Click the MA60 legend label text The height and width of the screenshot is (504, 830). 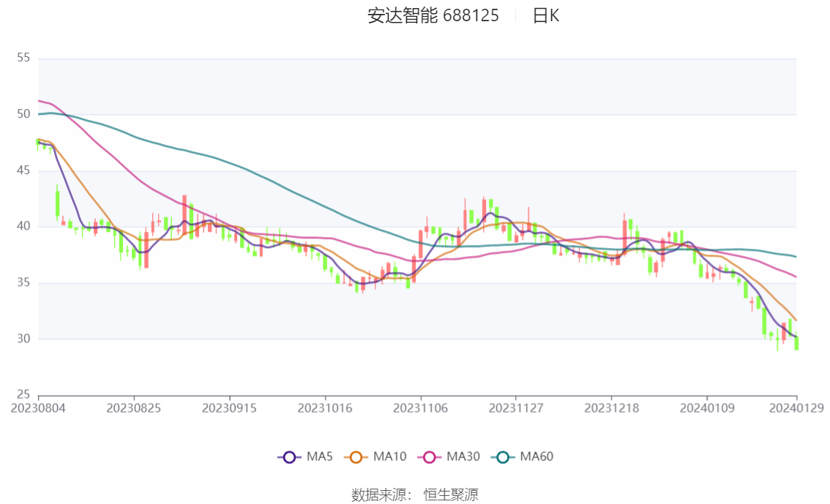(x=536, y=456)
